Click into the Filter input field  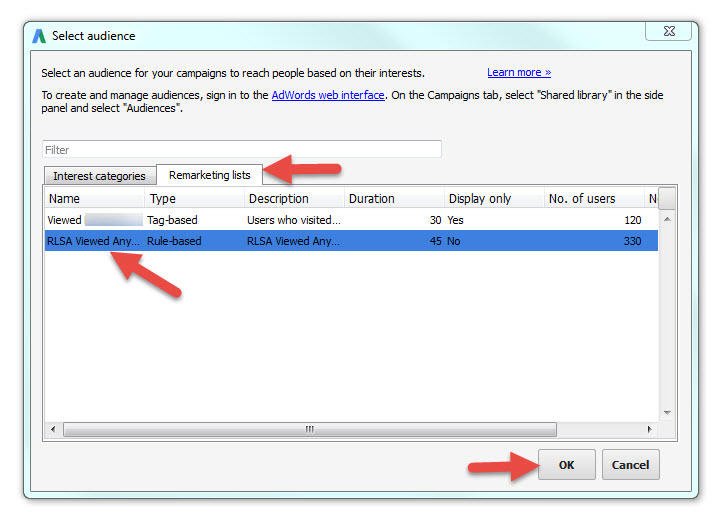(x=242, y=150)
